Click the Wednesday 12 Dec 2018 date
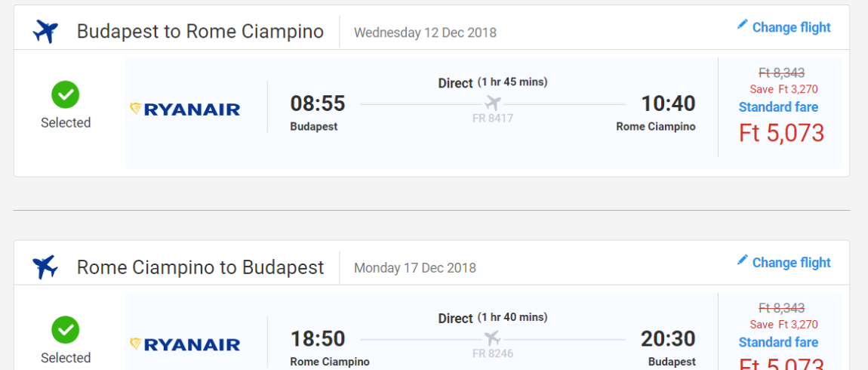This screenshot has height=370, width=868. 425,32
